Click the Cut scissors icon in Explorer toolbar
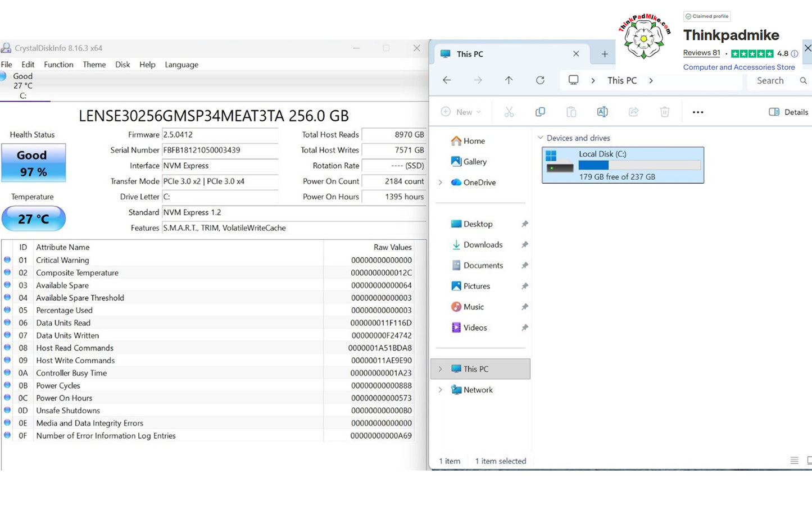Viewport: 812px width, 510px height. [509, 112]
